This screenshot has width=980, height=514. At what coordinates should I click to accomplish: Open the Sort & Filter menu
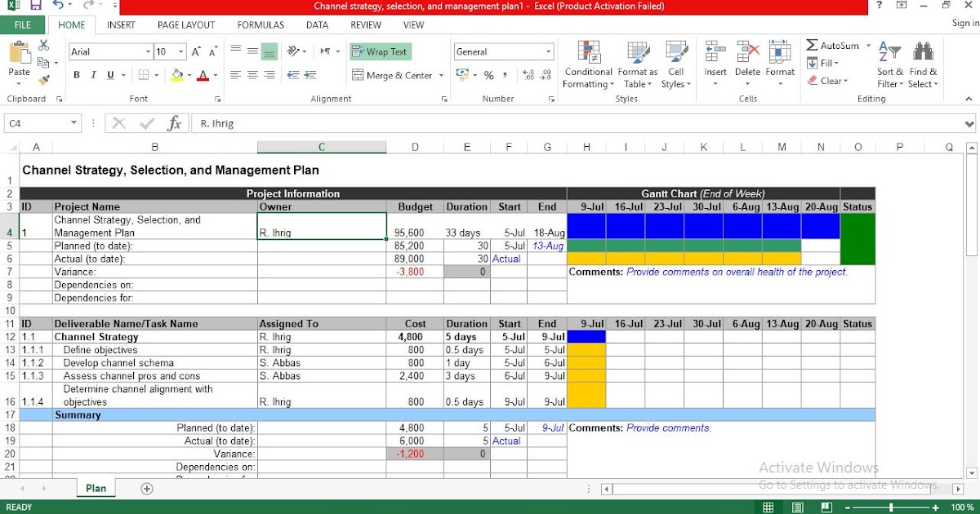point(889,65)
